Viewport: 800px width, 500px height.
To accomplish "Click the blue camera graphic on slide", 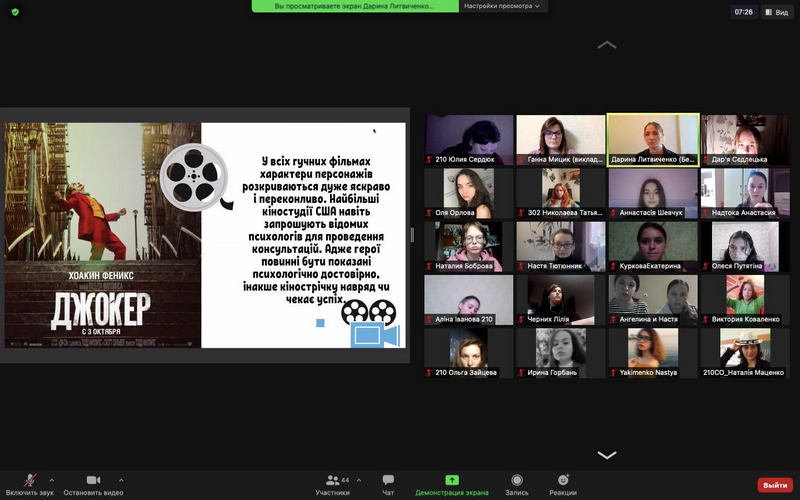I will coord(375,335).
